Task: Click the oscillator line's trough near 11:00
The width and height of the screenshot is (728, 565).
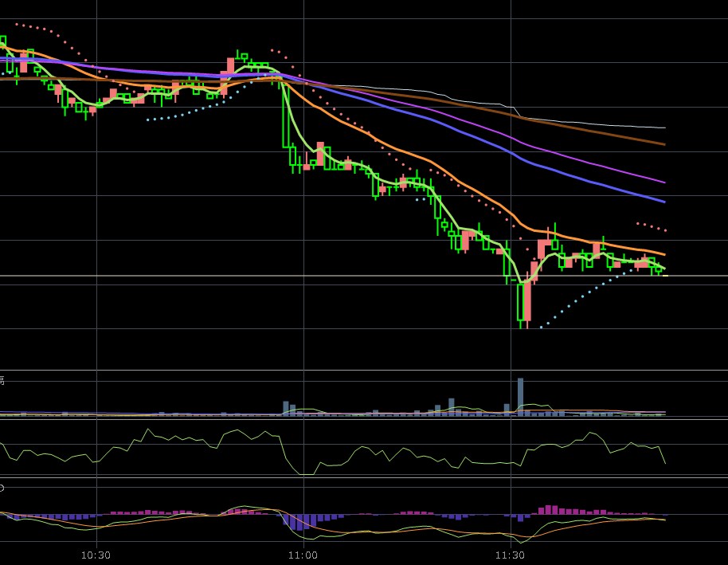Action: (x=305, y=474)
